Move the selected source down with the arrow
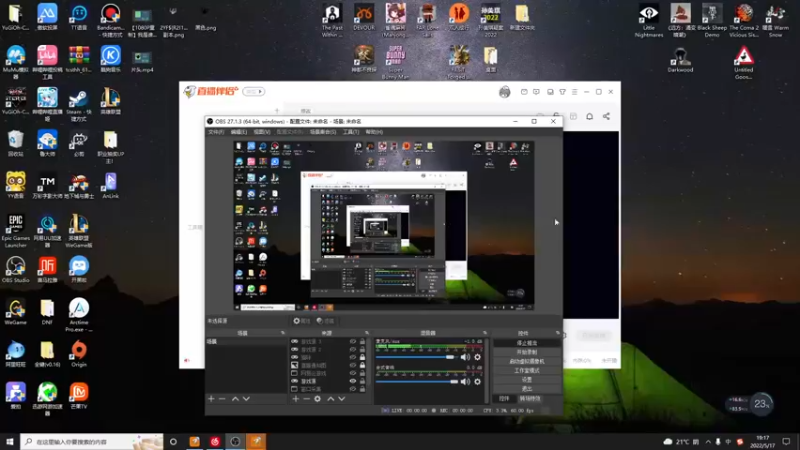Viewport: 800px width, 450px height. (x=341, y=399)
